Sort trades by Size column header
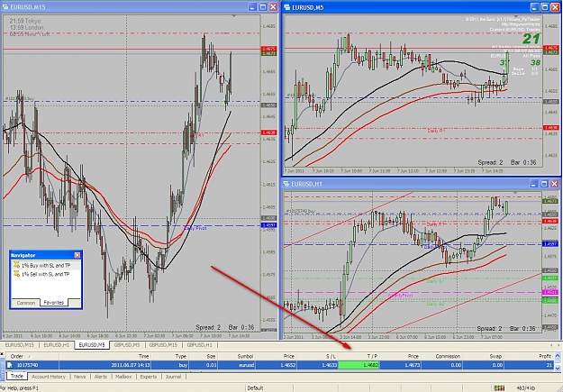This screenshot has height=392, width=563. click(204, 356)
